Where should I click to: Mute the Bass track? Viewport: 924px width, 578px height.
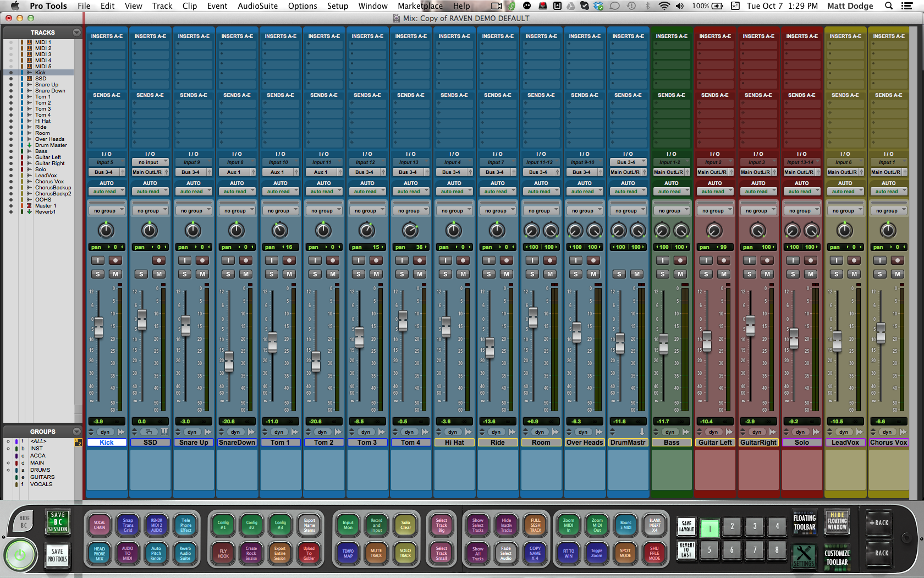point(680,274)
